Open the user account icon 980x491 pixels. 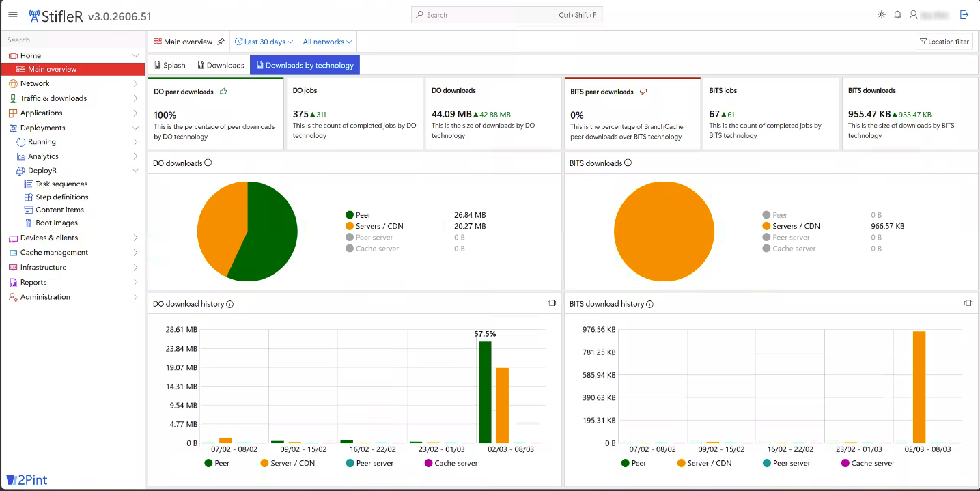(914, 14)
